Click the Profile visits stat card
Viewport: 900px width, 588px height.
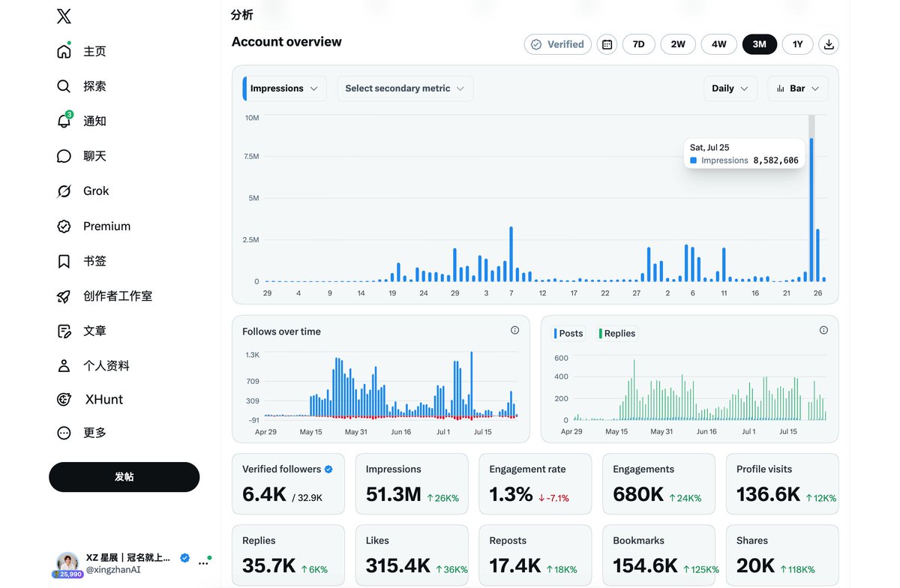[782, 484]
